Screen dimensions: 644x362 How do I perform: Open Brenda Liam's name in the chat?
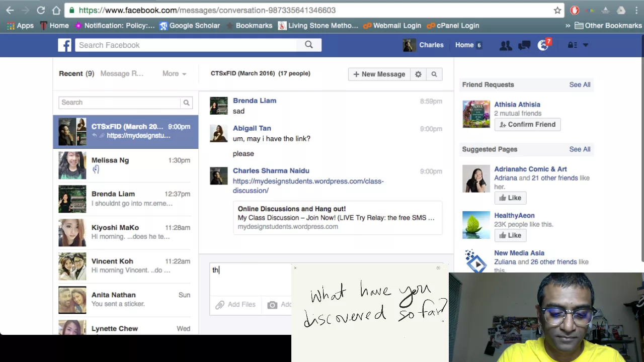[255, 101]
